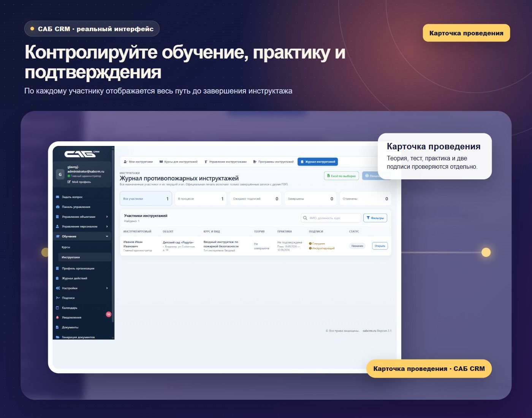Open the Мой профиль link
Viewport: 532px width, 418px height.
coord(79,182)
